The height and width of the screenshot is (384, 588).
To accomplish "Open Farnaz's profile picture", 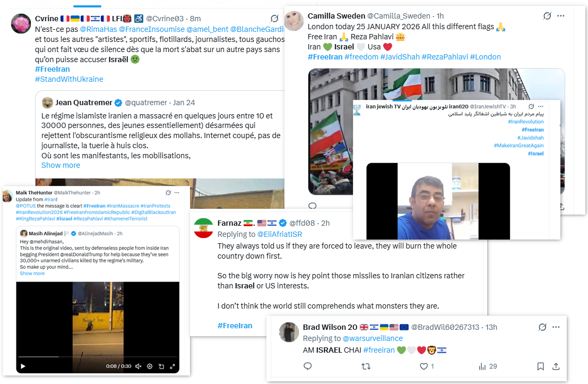I will click(203, 228).
